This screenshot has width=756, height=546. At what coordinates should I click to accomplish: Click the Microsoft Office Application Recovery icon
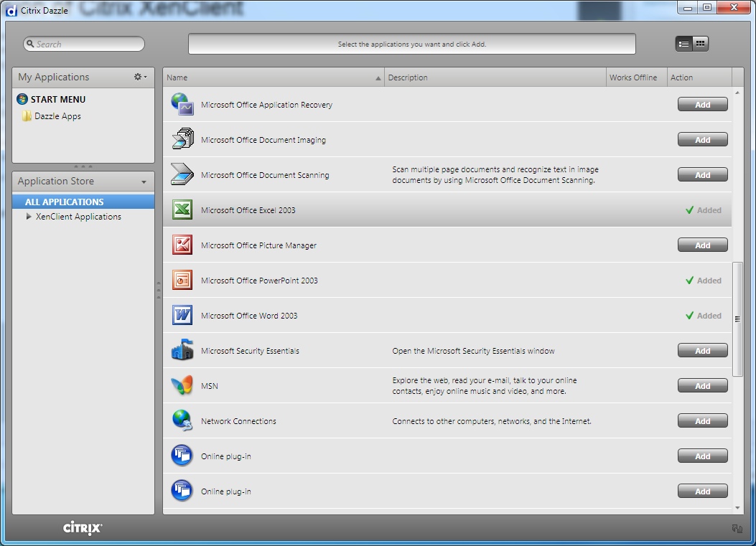tap(182, 105)
